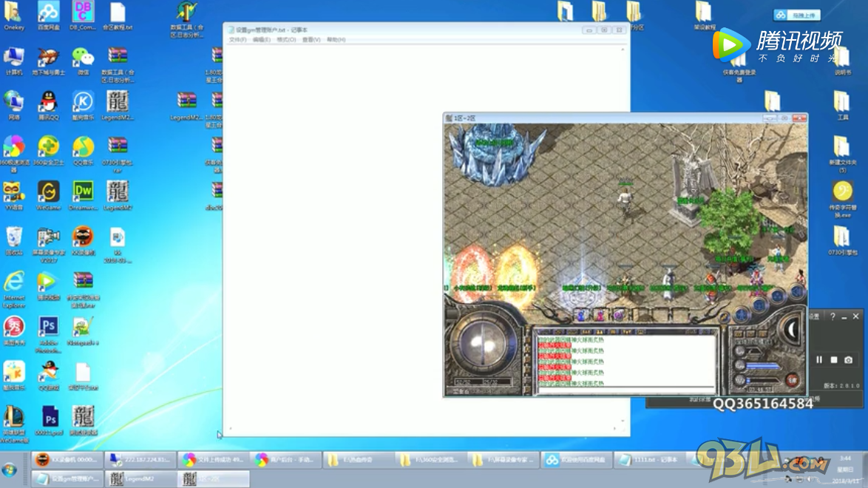Launch Dreamweaver from the desktop
Image resolution: width=868 pixels, height=488 pixels.
click(x=83, y=196)
